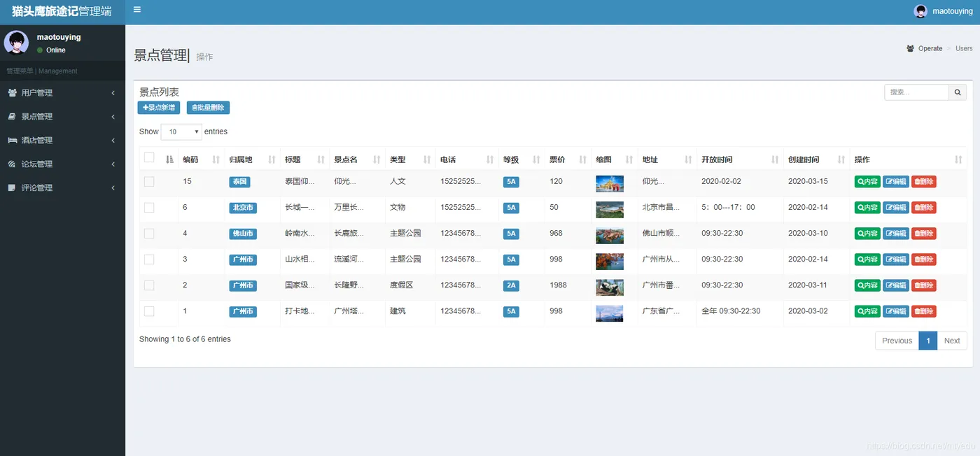This screenshot has width=980, height=456.
Task: Sort table by 电话 column
Action: 466,159
